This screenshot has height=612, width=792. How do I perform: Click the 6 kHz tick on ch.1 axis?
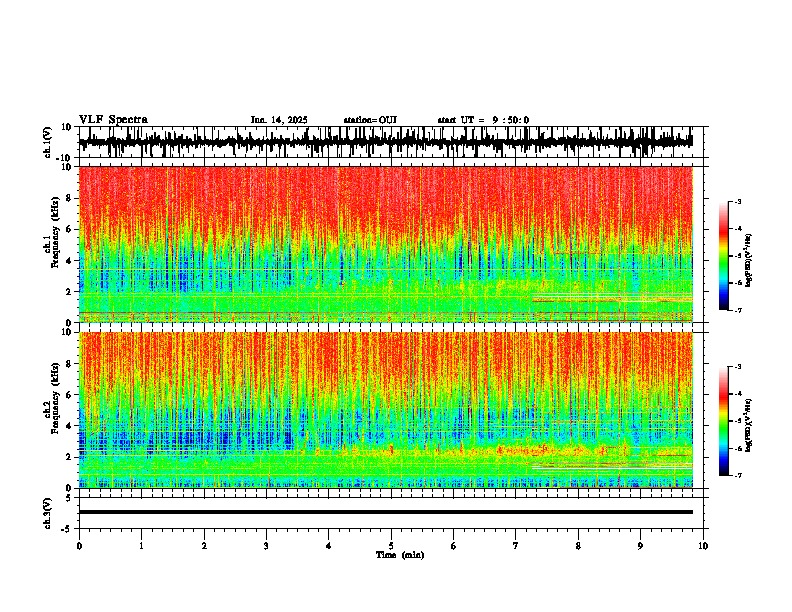click(x=69, y=229)
